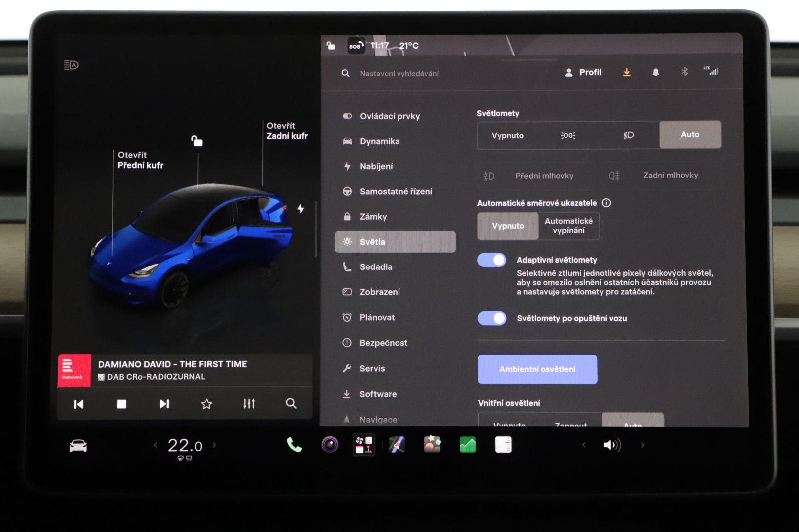The image size is (799, 532).
Task: Open the Profil button
Action: coord(583,72)
